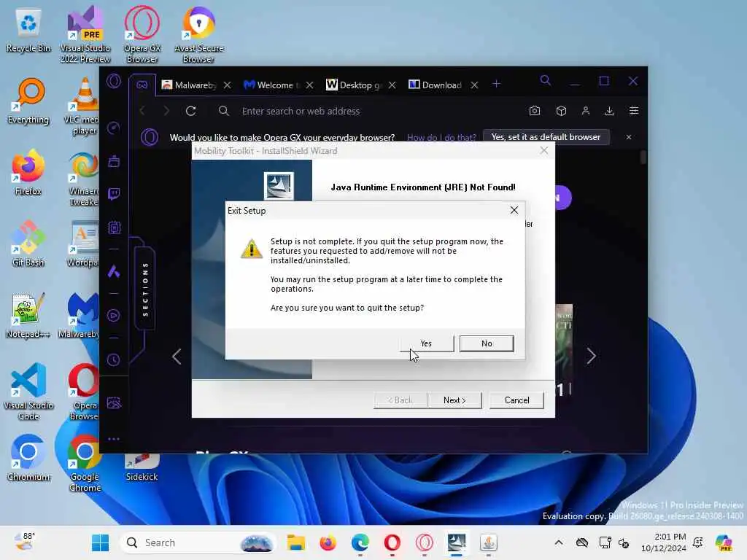Select Notepad++ desktop shortcut
This screenshot has height=560, width=747.
pos(28,315)
